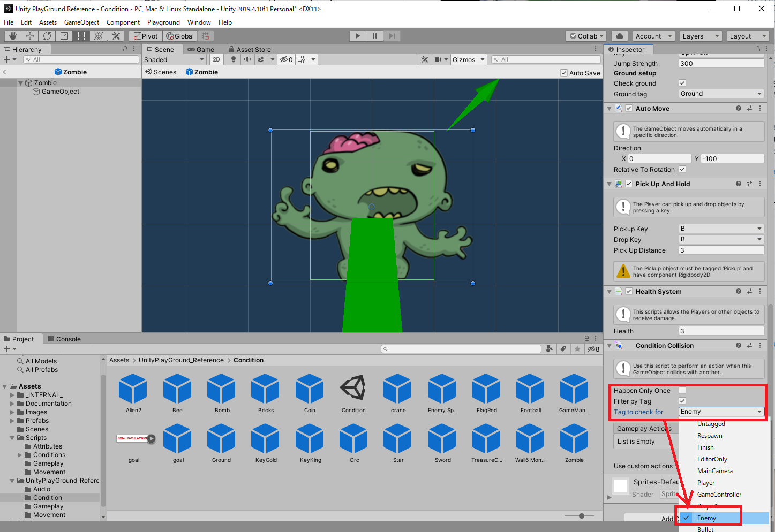The width and height of the screenshot is (775, 532).
Task: Click the Project search field
Action: [461, 349]
